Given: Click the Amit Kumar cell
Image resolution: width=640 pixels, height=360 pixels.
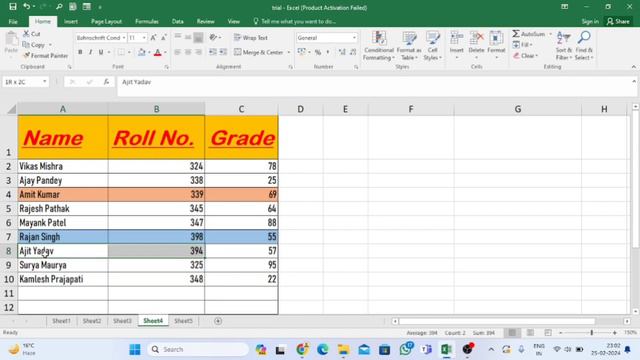Looking at the screenshot, I should click(x=63, y=195).
